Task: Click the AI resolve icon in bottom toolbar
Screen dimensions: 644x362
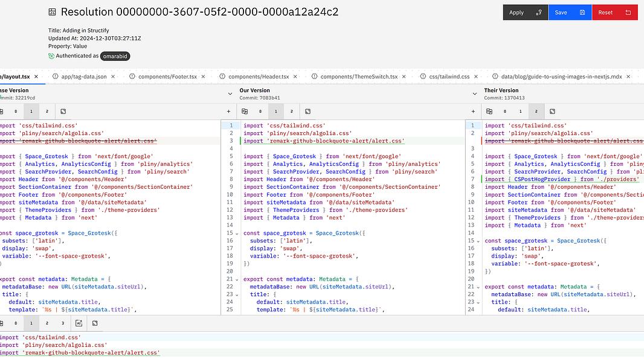Action: pyautogui.click(x=79, y=323)
